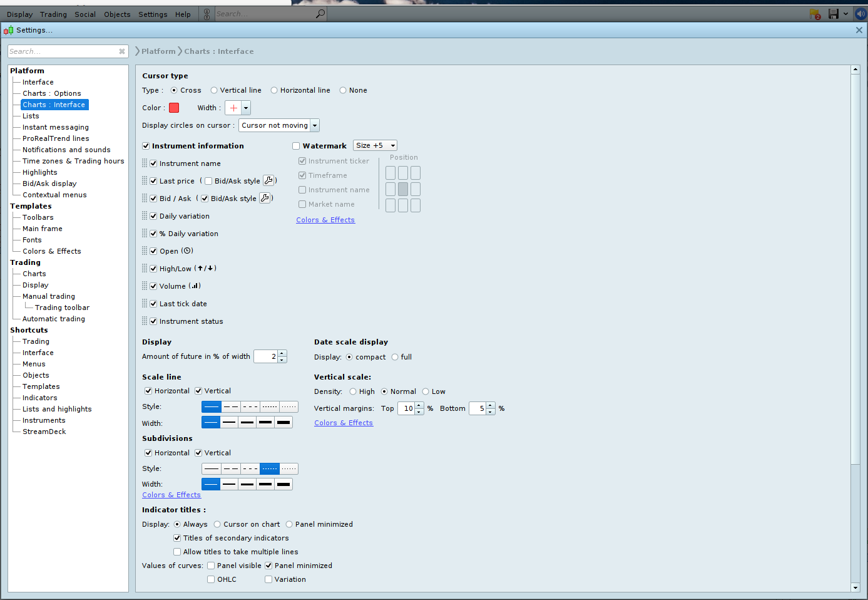Screen dimensions: 868x600
Task: Open Time zones & Trading hours settings
Action: click(x=73, y=161)
